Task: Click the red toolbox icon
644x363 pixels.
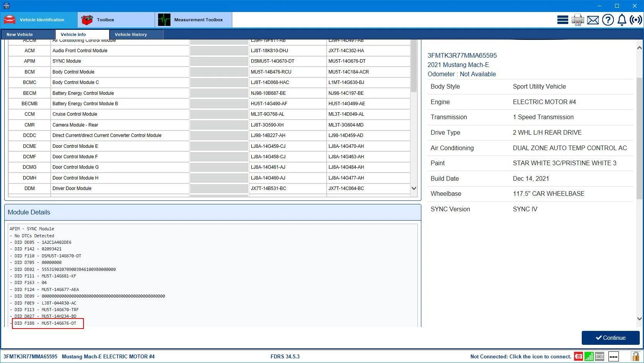Action: coord(87,20)
